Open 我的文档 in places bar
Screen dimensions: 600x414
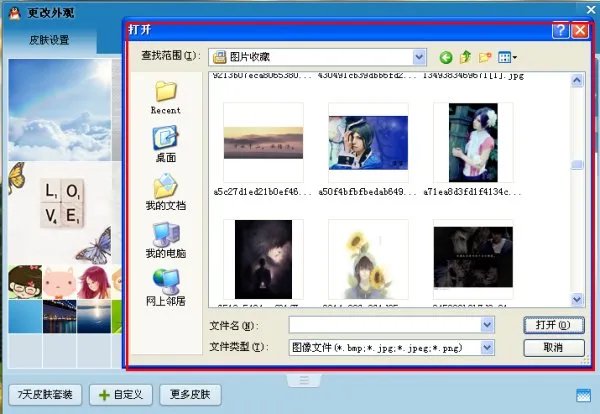pos(166,192)
